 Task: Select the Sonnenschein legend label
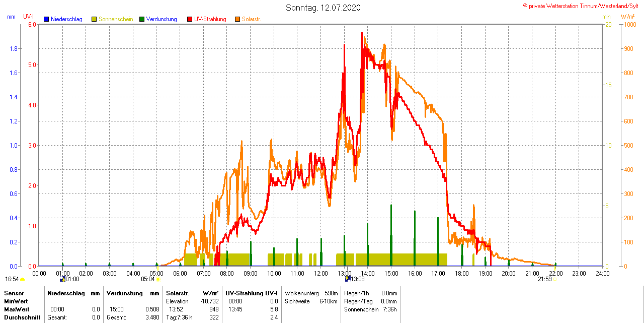[x=116, y=19]
